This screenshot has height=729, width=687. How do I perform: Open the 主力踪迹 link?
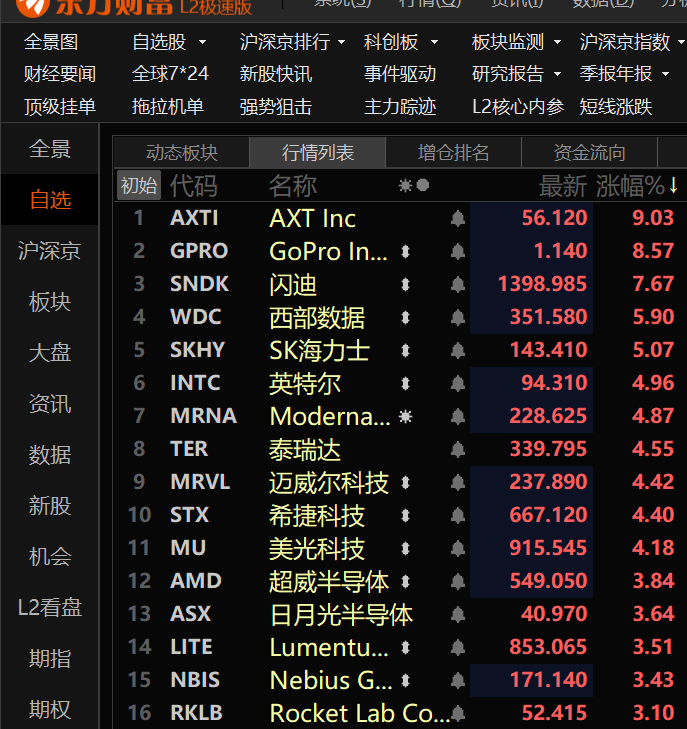pyautogui.click(x=400, y=107)
